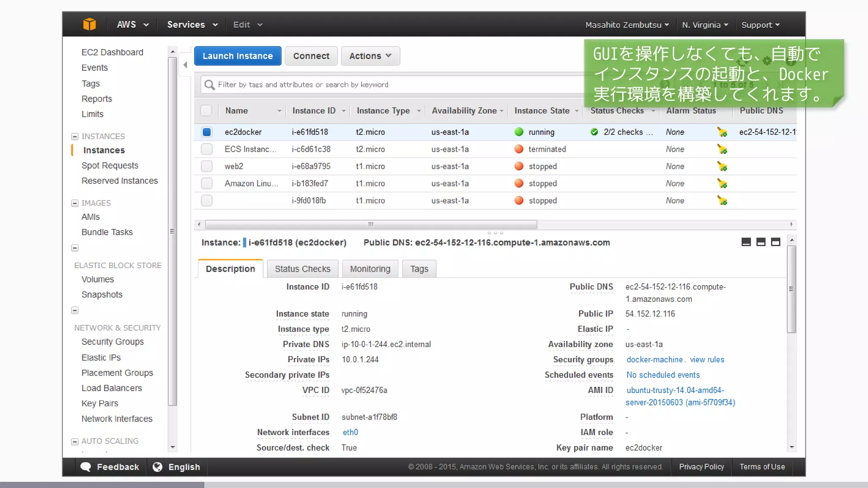Click the details pane vertical scrollbar thumb
The image size is (868, 488).
coord(791,289)
